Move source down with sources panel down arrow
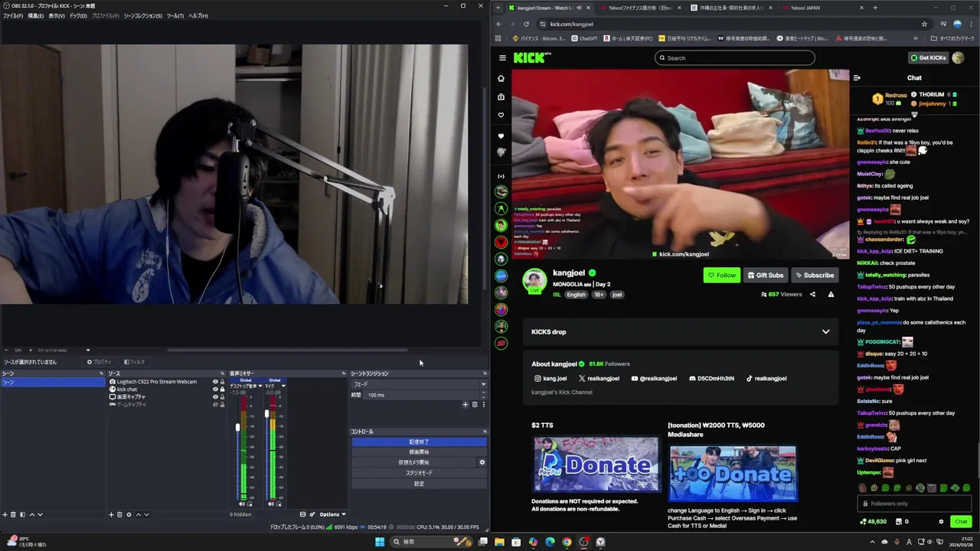The image size is (980, 551). tap(146, 514)
